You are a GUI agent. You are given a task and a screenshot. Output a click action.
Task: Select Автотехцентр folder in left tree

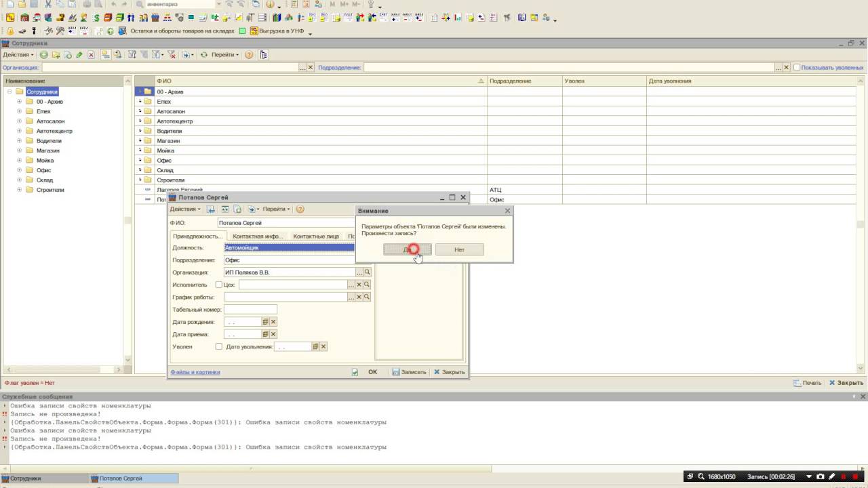pyautogui.click(x=54, y=131)
